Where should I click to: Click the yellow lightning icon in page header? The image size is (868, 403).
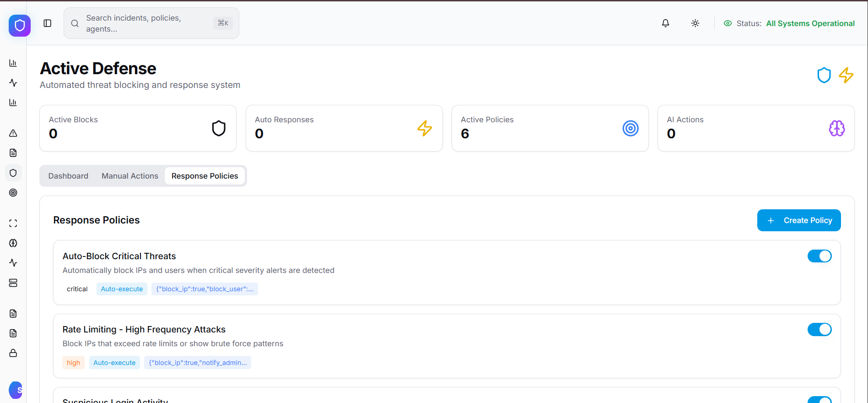846,75
